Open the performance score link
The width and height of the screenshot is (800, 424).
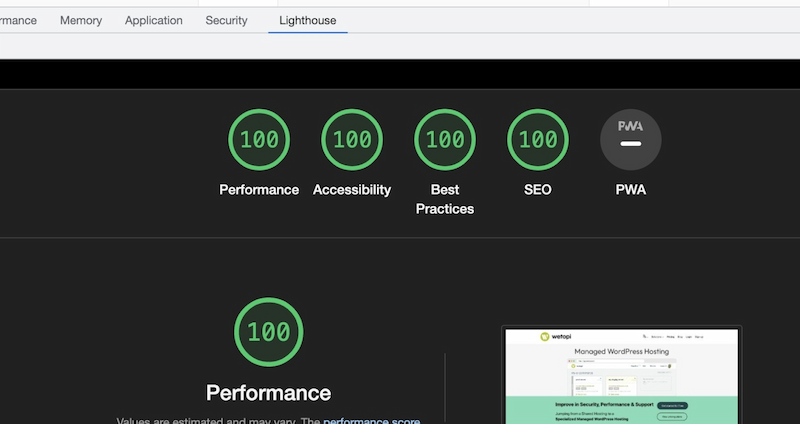pos(372,420)
